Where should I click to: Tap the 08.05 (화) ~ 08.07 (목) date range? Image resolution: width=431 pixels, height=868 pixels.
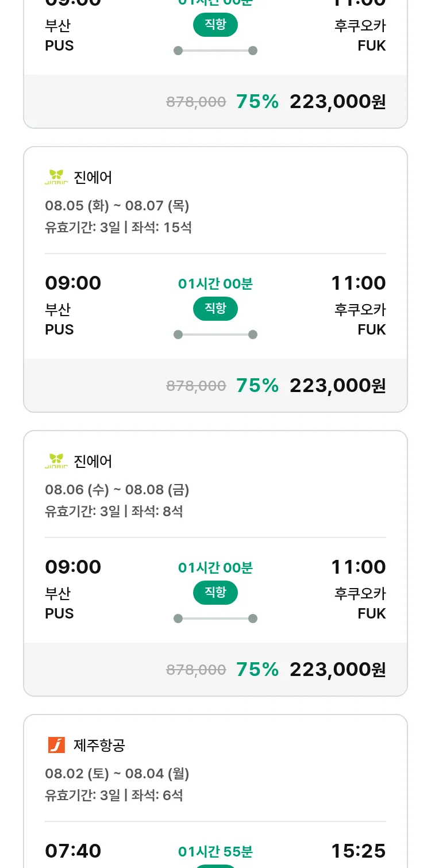[117, 206]
